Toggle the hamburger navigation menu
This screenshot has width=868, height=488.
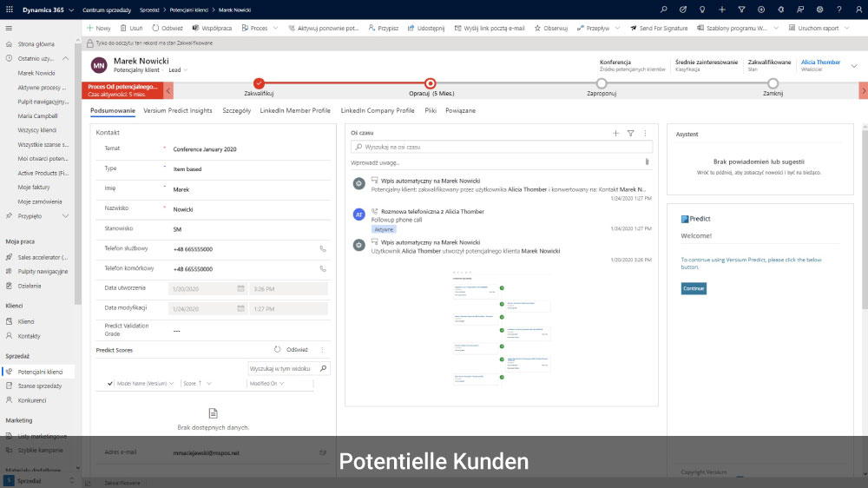coord(9,29)
